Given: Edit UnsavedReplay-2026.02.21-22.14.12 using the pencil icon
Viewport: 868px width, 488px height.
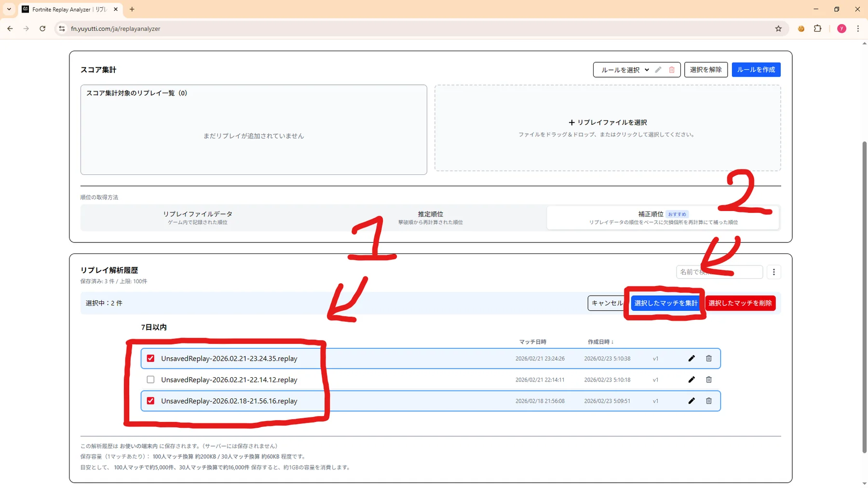Looking at the screenshot, I should (x=692, y=380).
